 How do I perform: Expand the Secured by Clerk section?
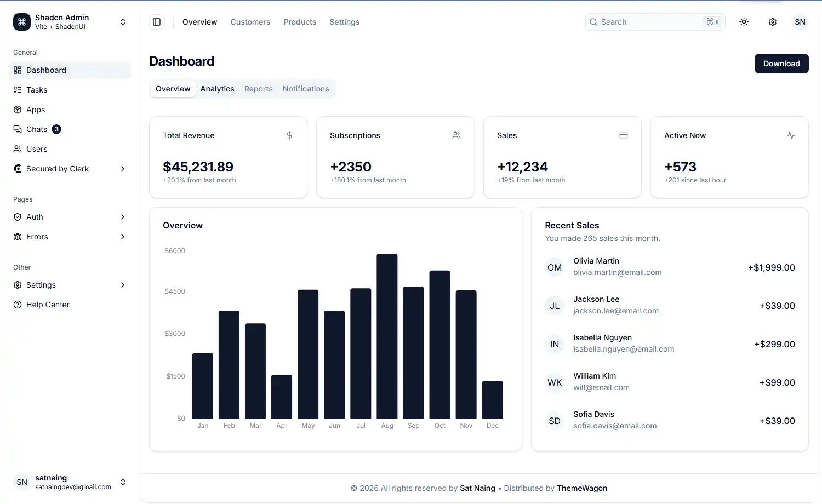click(x=70, y=169)
